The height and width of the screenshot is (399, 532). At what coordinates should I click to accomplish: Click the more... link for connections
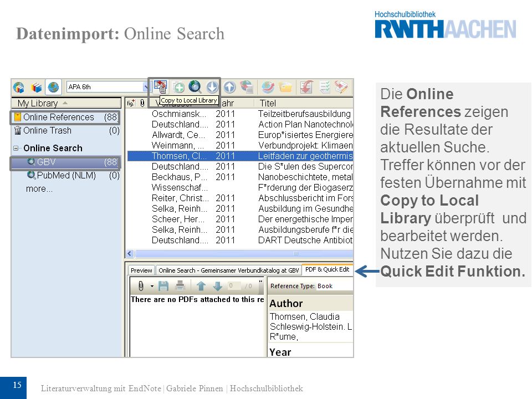point(39,188)
